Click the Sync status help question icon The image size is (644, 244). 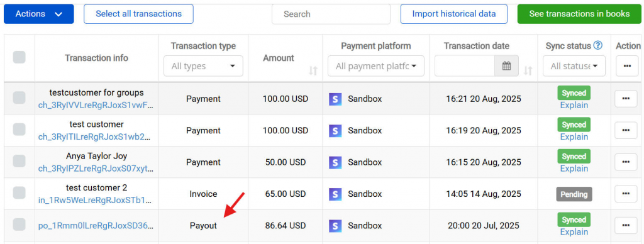pos(598,46)
